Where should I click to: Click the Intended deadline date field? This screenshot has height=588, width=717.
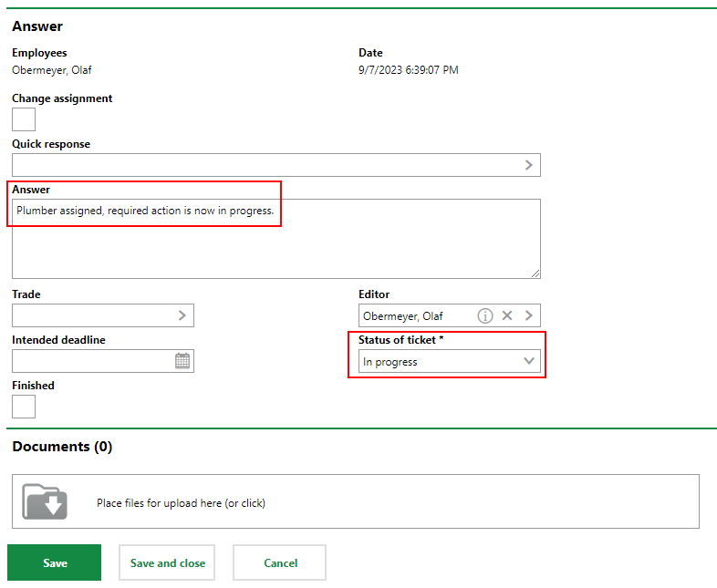(91, 361)
